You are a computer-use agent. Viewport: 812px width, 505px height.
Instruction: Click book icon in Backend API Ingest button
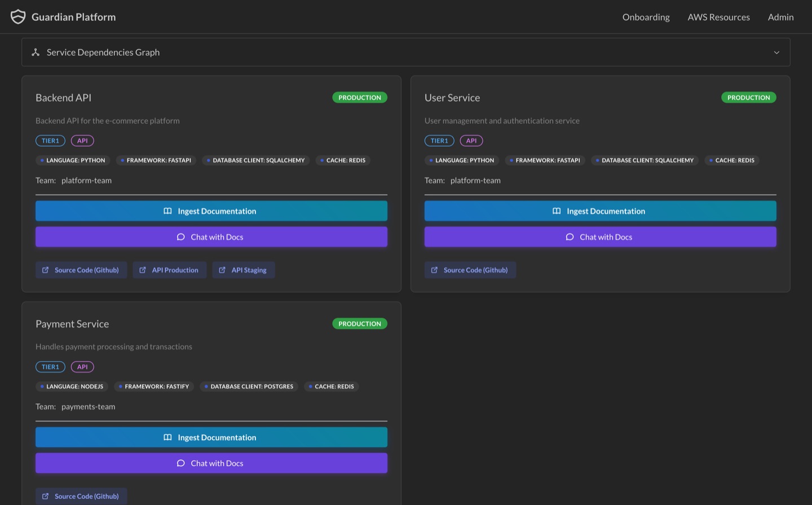167,211
